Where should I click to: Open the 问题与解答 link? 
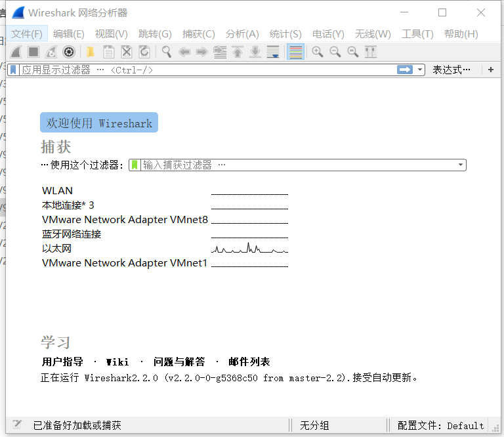coord(179,362)
